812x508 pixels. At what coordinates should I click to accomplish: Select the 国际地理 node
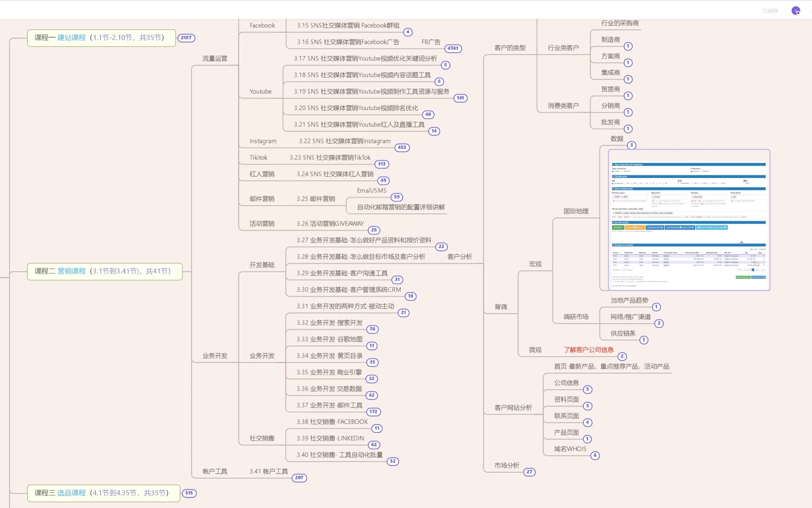click(576, 211)
